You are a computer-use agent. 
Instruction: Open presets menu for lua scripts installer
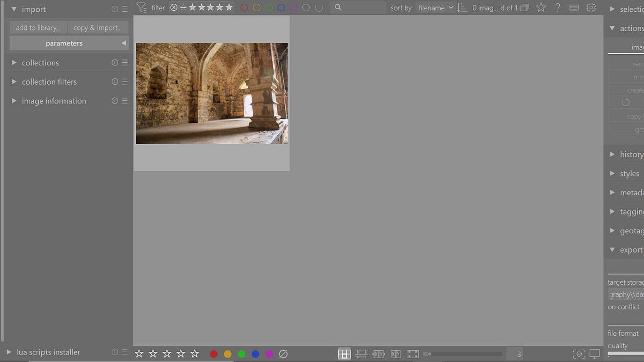pyautogui.click(x=125, y=352)
